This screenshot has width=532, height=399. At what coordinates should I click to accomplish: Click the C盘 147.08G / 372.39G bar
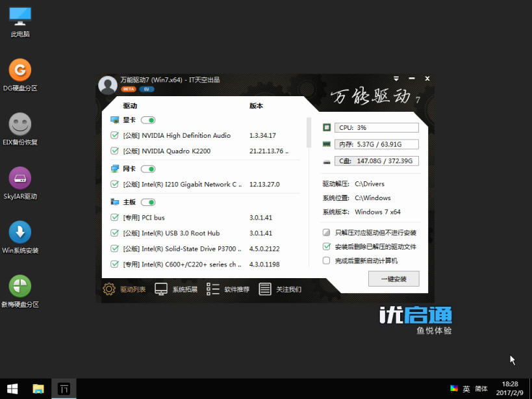(x=377, y=161)
